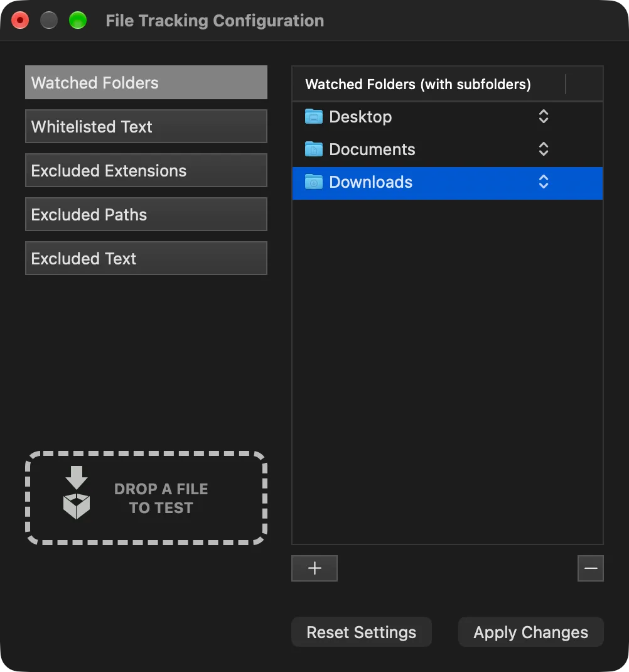Select the Documents row text
629x672 pixels.
click(372, 149)
